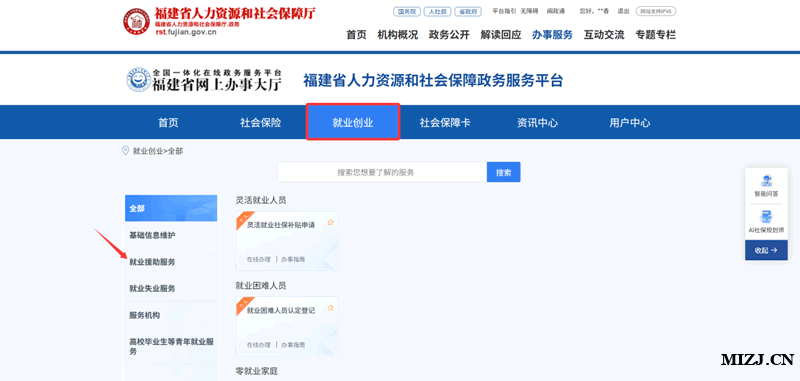Click the location pin icon beside the breadcrumb
800x381 pixels.
[125, 150]
